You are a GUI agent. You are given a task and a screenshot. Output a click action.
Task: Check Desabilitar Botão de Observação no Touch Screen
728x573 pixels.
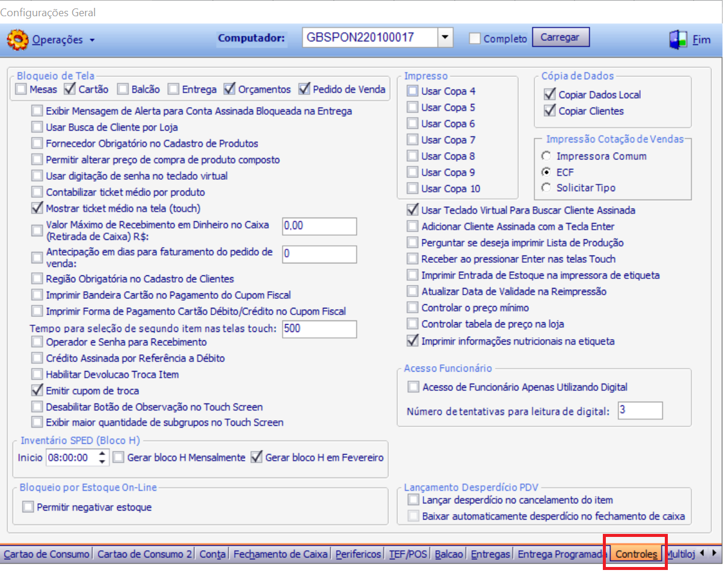point(38,407)
